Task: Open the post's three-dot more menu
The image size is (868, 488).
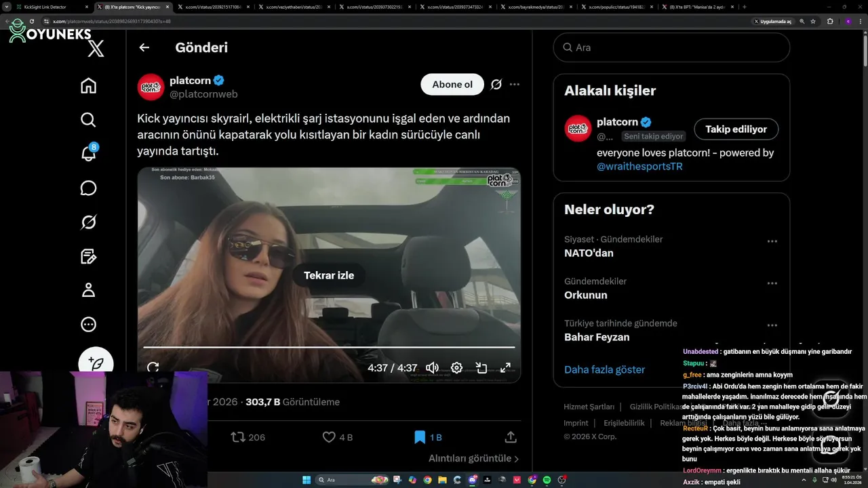Action: (515, 85)
